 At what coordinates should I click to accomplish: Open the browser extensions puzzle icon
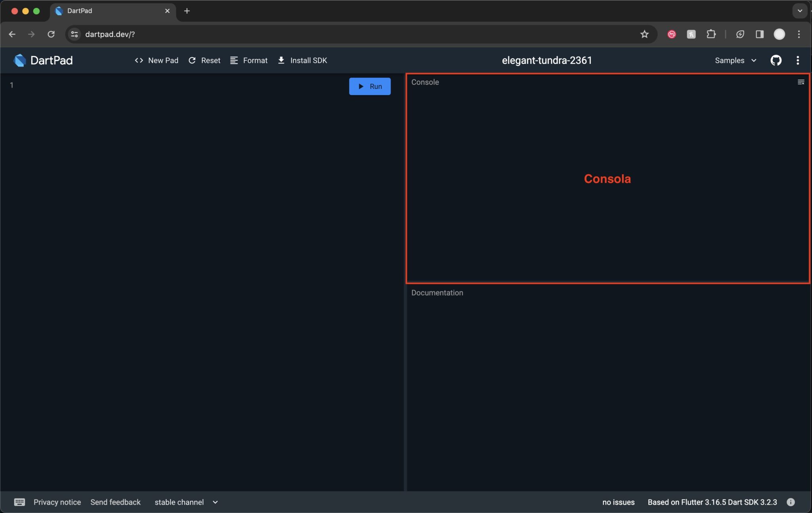coord(711,34)
